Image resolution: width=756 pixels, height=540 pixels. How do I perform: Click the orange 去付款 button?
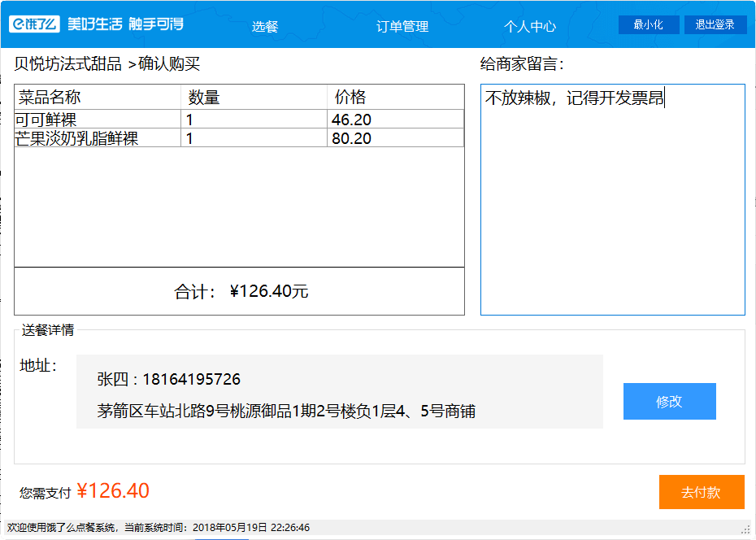pyautogui.click(x=702, y=492)
